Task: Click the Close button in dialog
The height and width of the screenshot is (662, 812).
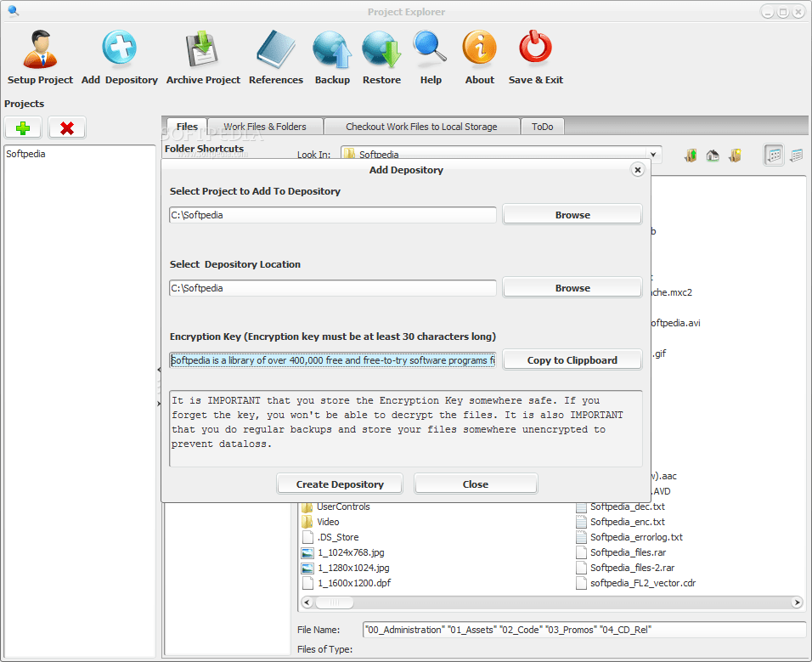Action: click(476, 484)
